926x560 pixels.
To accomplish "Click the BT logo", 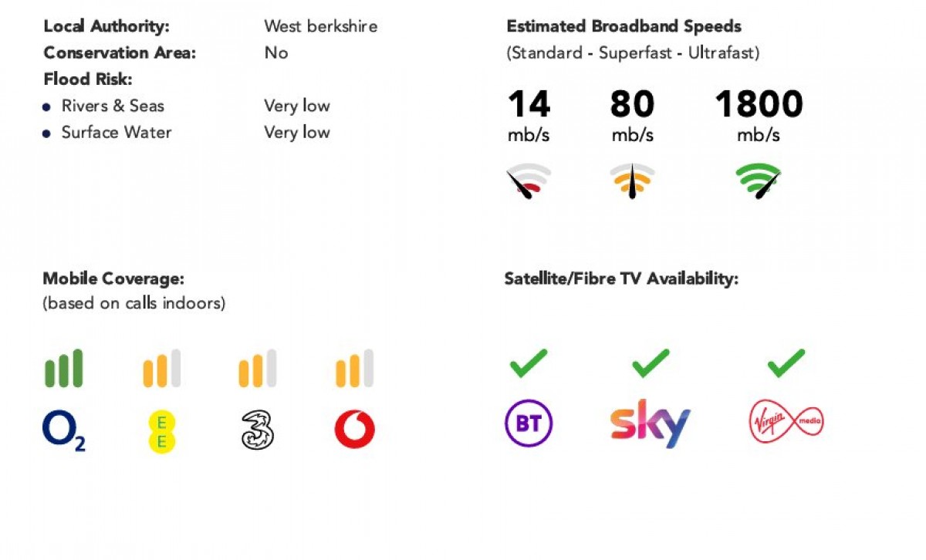I will [x=529, y=423].
